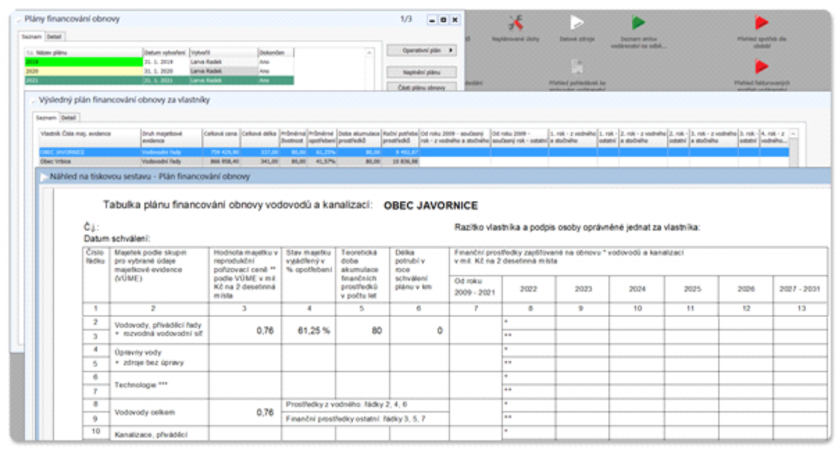This screenshot has width=840, height=450.
Task: Open the Operativní plán dropdown button
Action: click(422, 50)
